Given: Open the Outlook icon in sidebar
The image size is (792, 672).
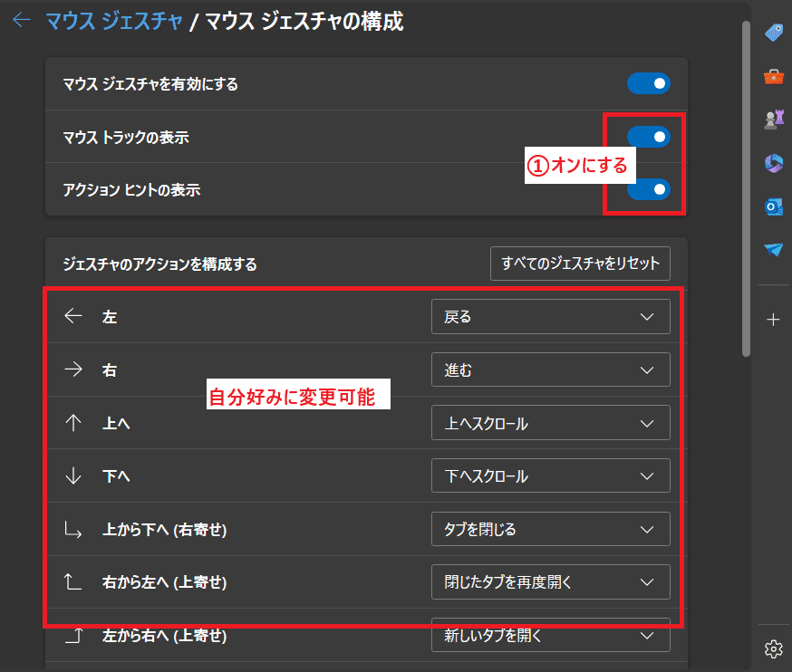Looking at the screenshot, I should point(773,206).
